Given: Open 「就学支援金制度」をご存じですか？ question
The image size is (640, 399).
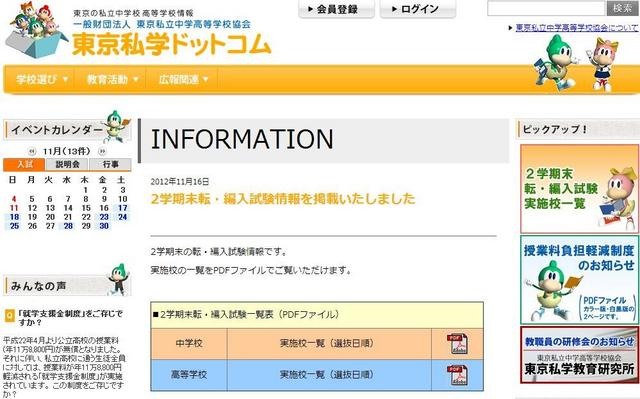Looking at the screenshot, I should coord(70,318).
